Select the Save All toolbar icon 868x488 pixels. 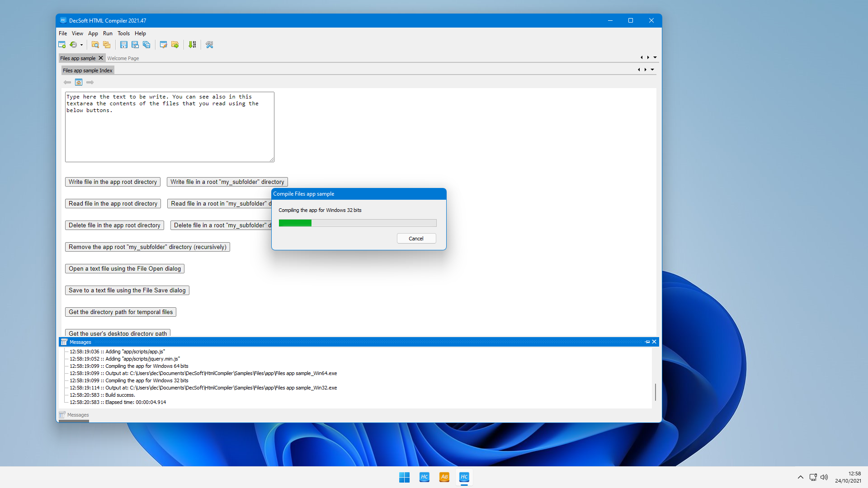pyautogui.click(x=146, y=45)
